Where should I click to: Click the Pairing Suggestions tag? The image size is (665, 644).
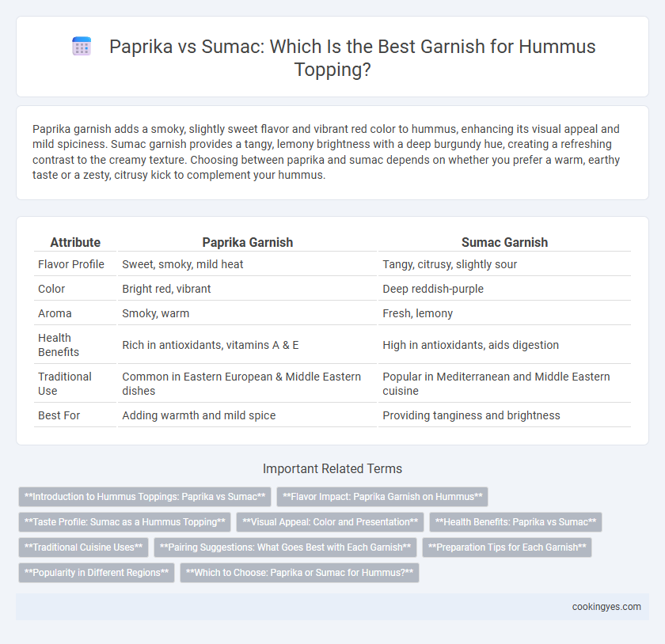click(285, 547)
